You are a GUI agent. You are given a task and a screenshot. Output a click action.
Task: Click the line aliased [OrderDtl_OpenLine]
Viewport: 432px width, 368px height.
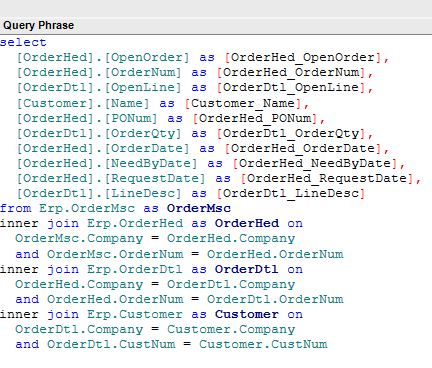pyautogui.click(x=195, y=88)
